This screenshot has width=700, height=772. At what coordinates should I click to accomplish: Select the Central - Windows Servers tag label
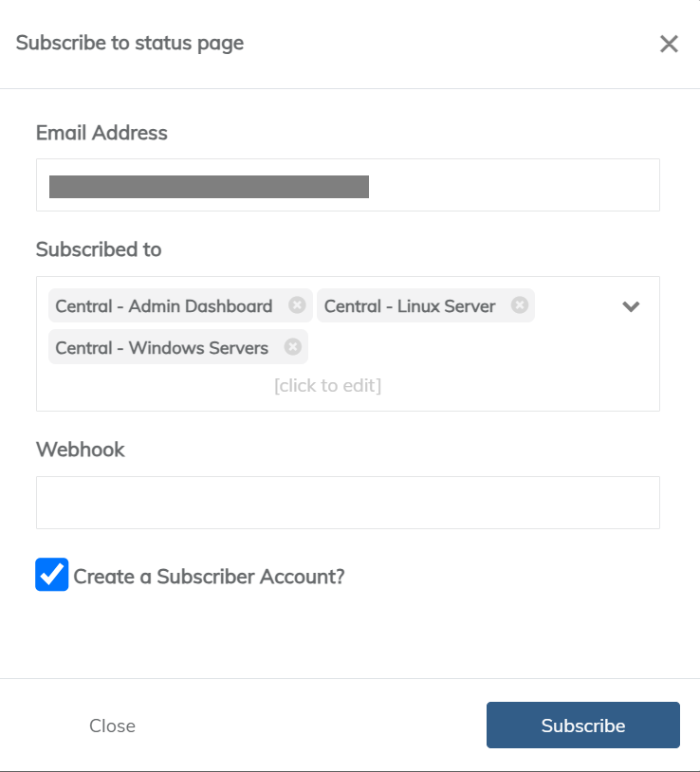click(x=162, y=348)
